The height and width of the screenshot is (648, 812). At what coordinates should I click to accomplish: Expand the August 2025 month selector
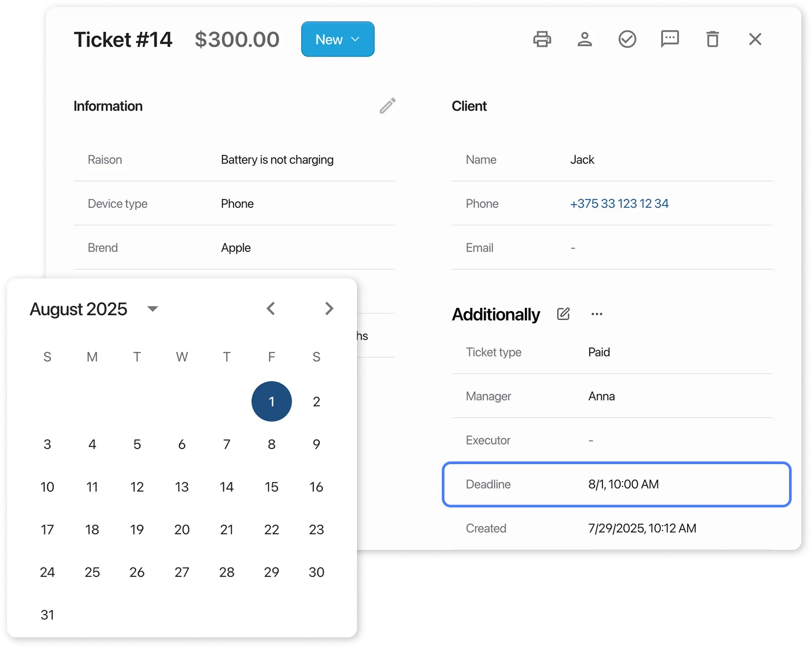click(152, 309)
